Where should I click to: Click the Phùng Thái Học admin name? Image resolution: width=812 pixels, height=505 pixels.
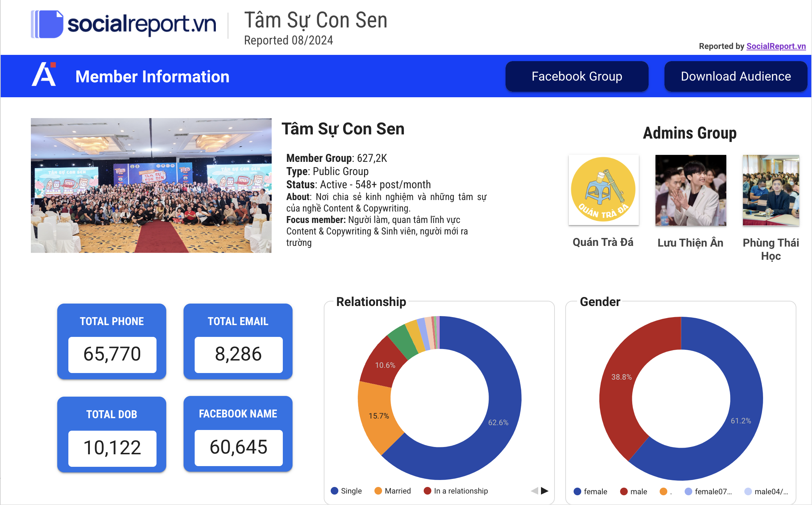click(x=771, y=249)
